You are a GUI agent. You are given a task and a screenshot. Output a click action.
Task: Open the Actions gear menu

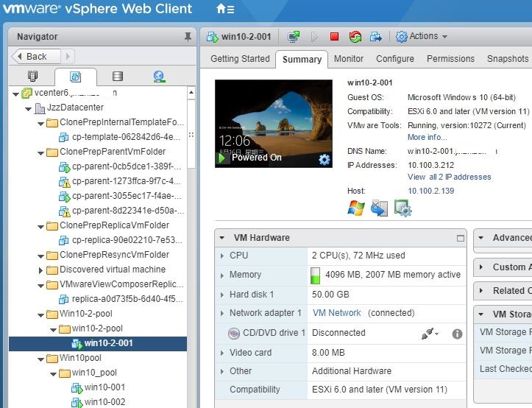click(422, 36)
